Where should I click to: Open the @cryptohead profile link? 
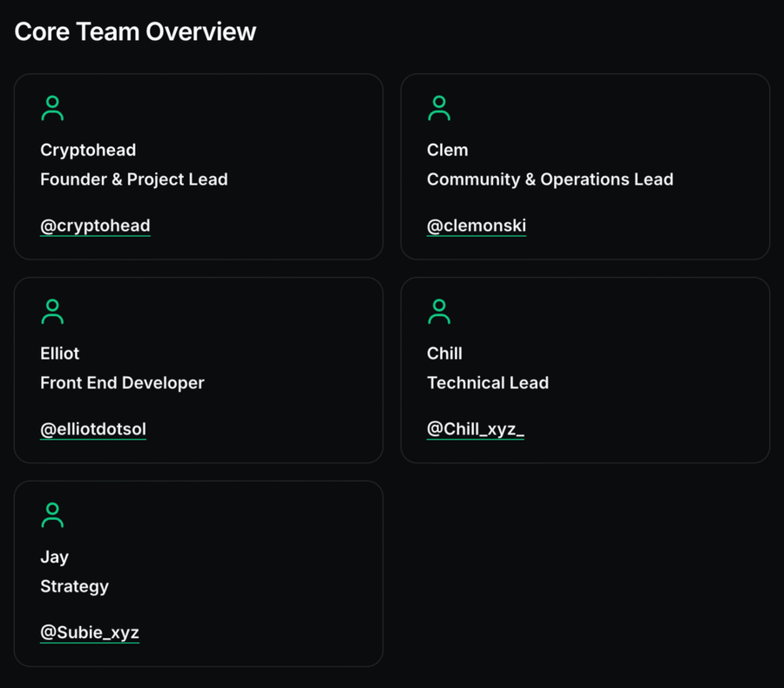click(x=95, y=226)
